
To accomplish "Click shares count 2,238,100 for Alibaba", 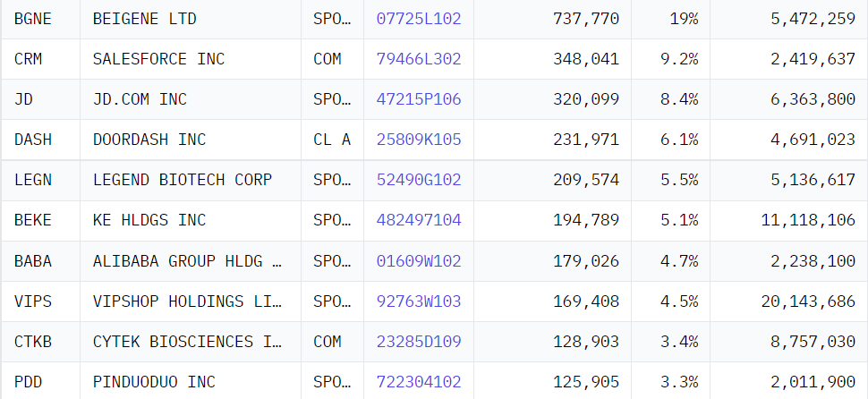I will pyautogui.click(x=813, y=260).
